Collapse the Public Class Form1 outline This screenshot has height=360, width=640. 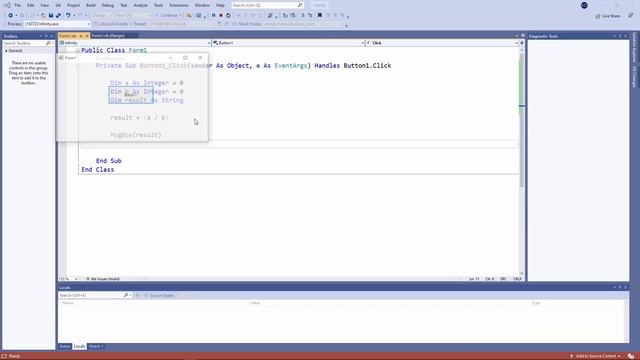(x=78, y=50)
